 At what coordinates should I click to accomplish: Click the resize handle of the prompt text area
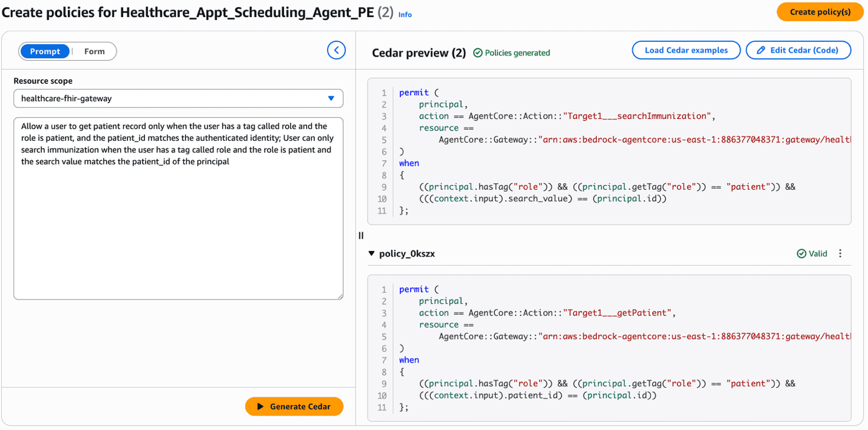tap(340, 296)
